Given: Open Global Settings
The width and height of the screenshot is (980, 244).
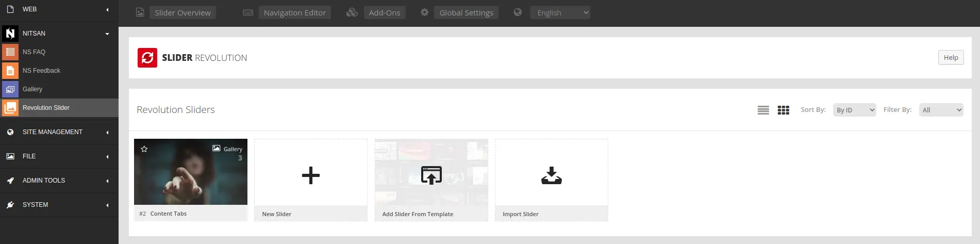Looking at the screenshot, I should click(466, 12).
